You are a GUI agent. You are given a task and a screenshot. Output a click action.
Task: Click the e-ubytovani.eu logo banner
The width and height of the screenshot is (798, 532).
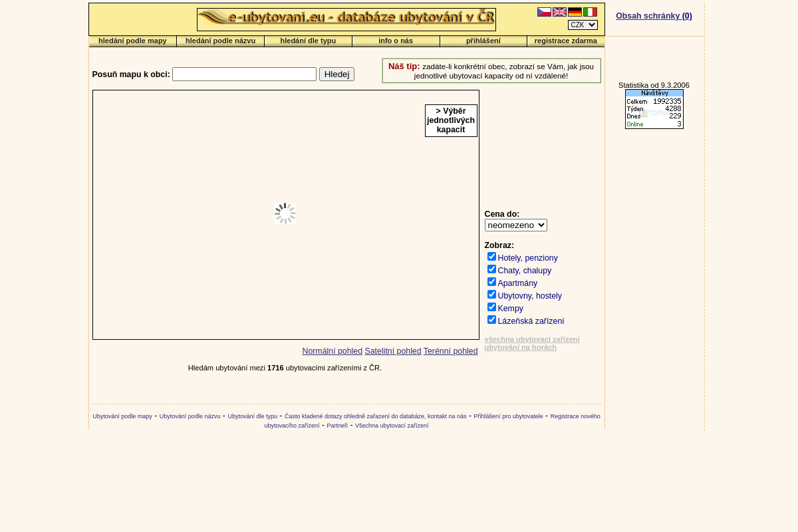346,19
